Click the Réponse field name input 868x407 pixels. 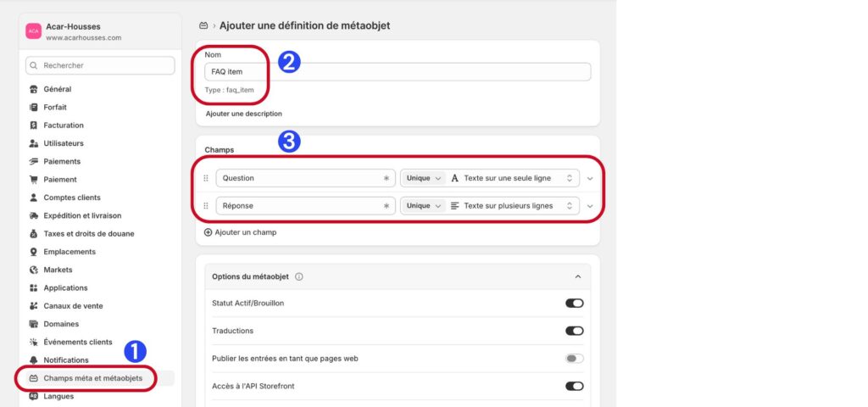(305, 206)
